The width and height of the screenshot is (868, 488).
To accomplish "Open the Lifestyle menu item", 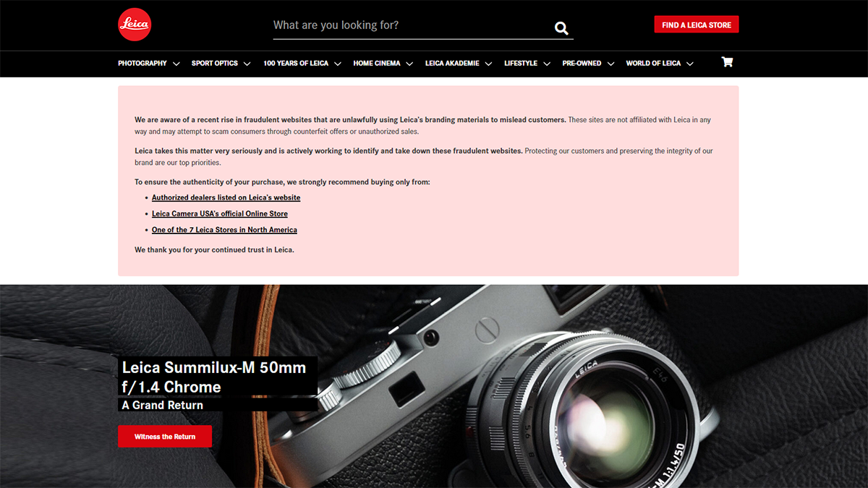I will pyautogui.click(x=521, y=64).
